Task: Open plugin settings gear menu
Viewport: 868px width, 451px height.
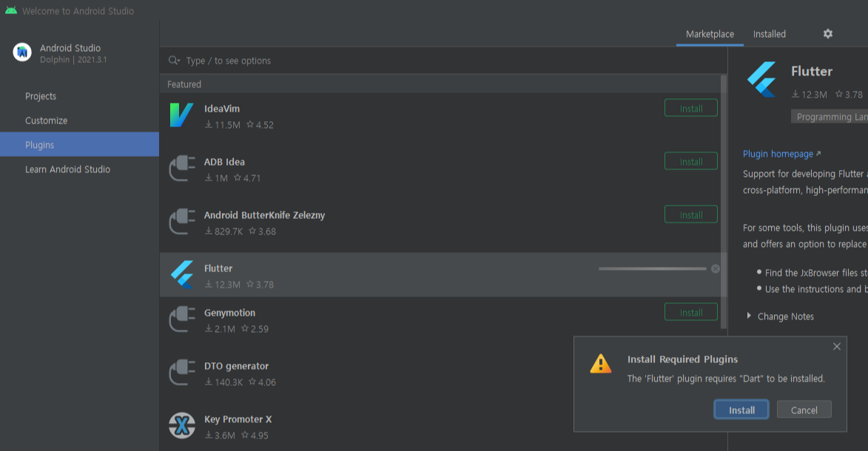Action: coord(827,34)
